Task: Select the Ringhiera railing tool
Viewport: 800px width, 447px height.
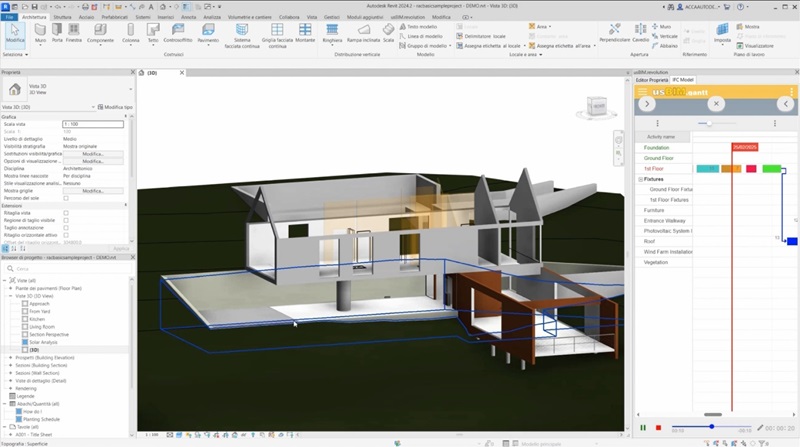Action: [x=332, y=33]
